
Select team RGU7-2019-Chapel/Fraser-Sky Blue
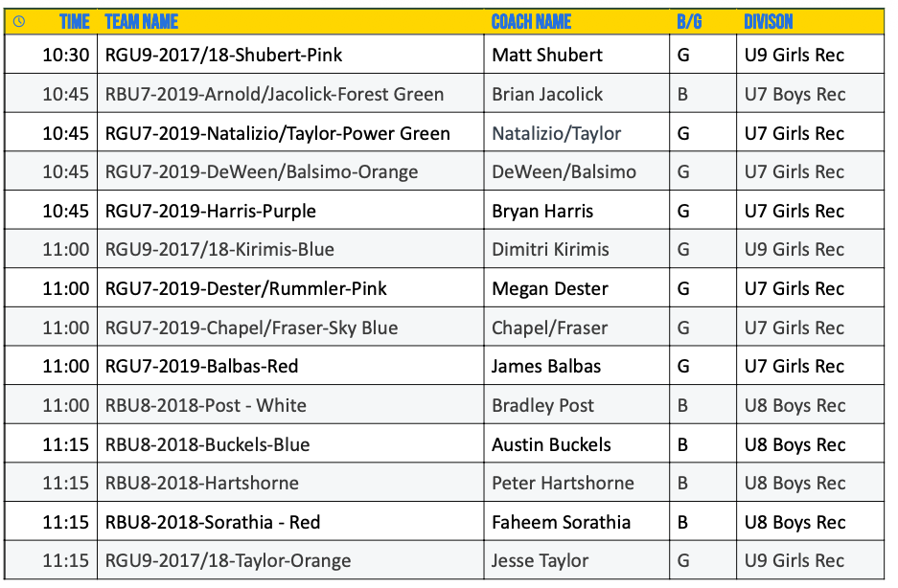(251, 328)
